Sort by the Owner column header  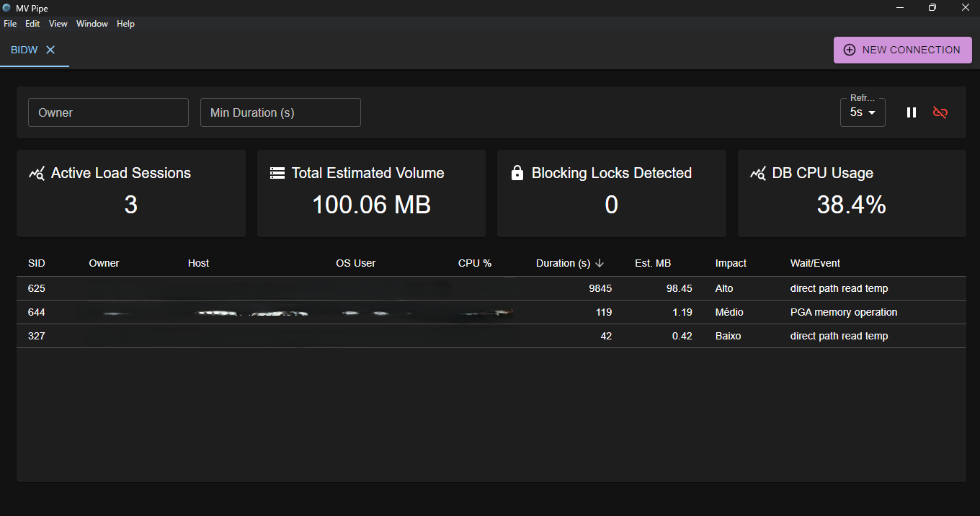(x=104, y=263)
